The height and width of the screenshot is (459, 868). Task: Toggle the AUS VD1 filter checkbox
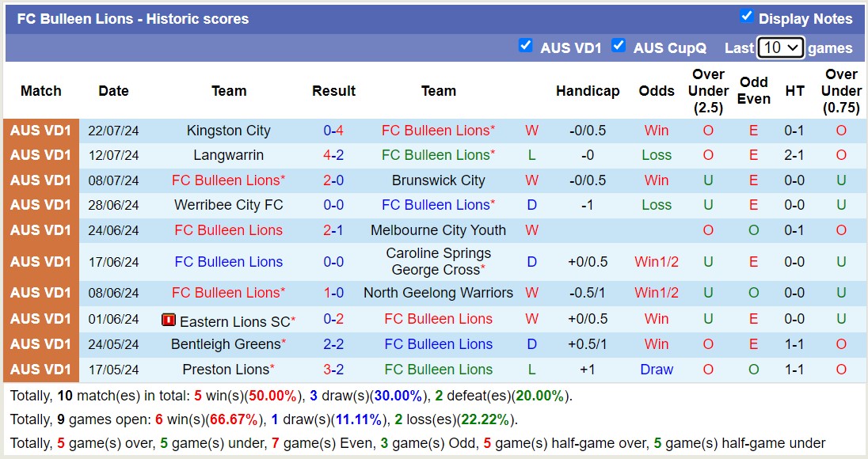pyautogui.click(x=526, y=47)
